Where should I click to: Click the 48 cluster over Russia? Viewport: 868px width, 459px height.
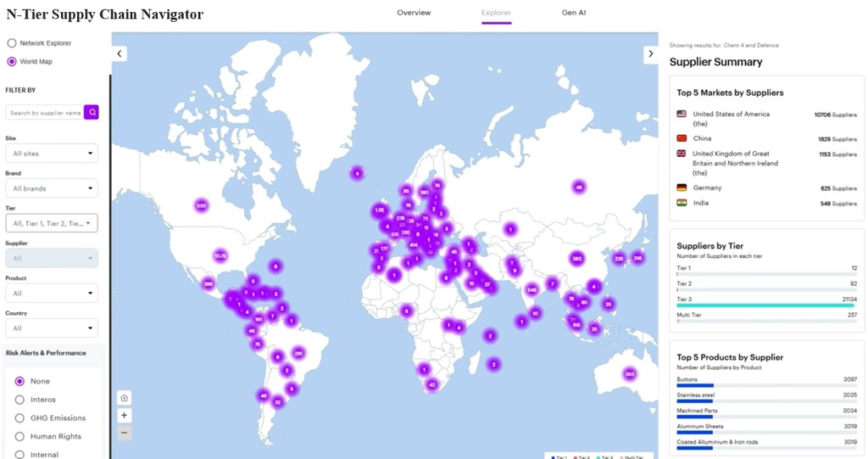coord(579,187)
